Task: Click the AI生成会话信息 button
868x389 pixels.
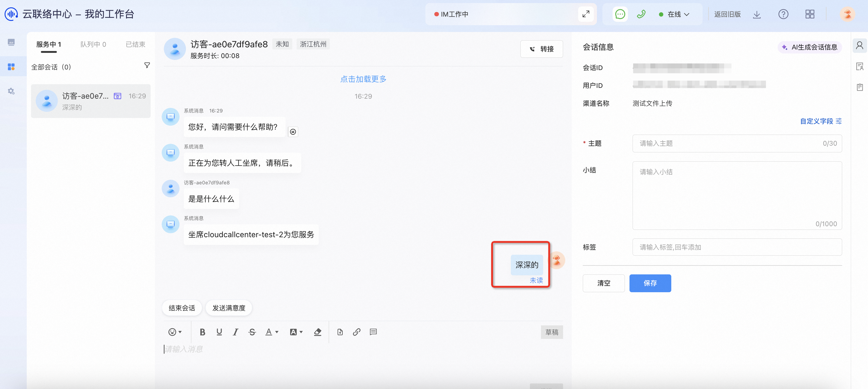Action: click(x=809, y=47)
